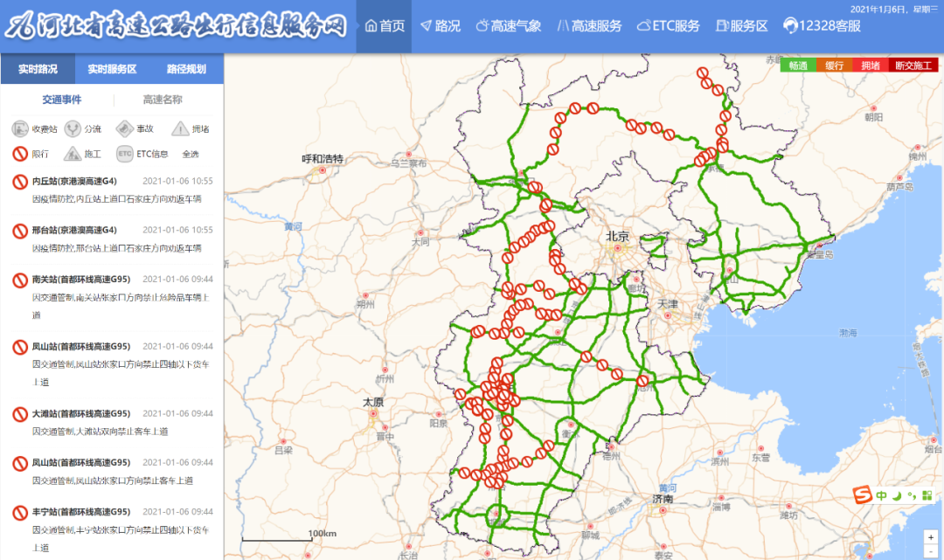Image resolution: width=944 pixels, height=560 pixels.
Task: Select the 交通事件 sub-tab
Action: (62, 100)
